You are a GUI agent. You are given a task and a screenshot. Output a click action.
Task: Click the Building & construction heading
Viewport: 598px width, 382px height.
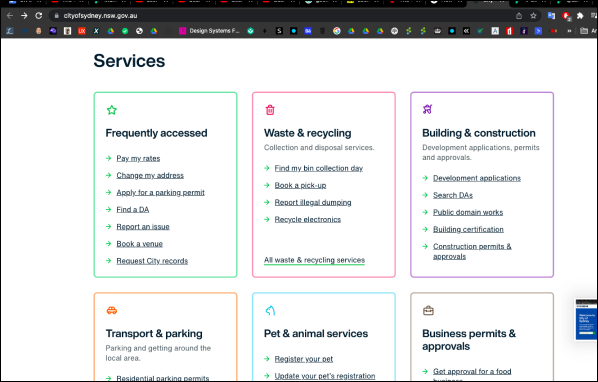pos(479,133)
